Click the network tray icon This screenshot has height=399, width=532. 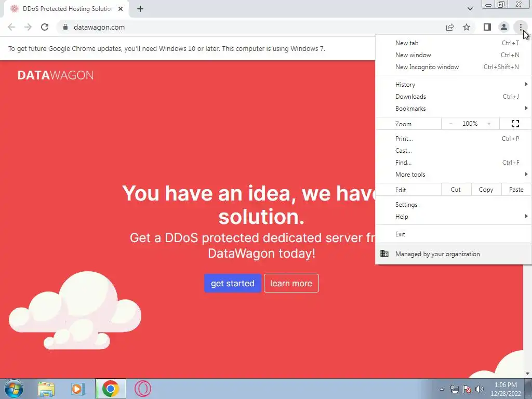pos(454,389)
